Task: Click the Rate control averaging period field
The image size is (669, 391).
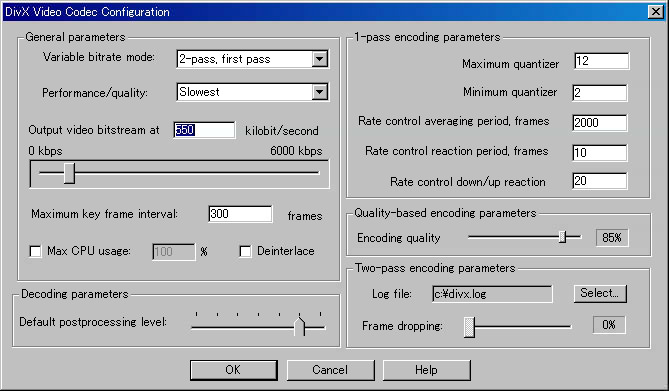Action: [600, 123]
